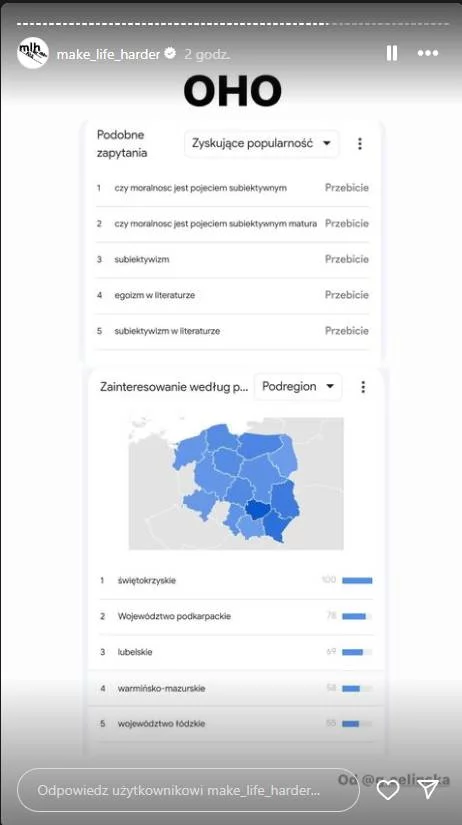The height and width of the screenshot is (825, 462).
Task: Open the Podobne zapytania card kebab menu
Action: coord(360,144)
